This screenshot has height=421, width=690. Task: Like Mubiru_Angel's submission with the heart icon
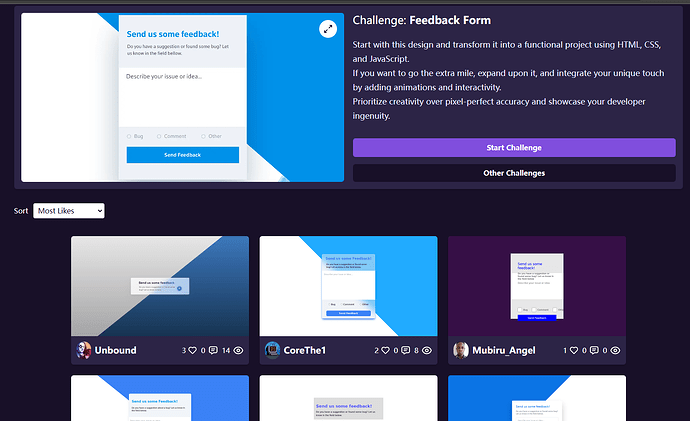pos(573,351)
